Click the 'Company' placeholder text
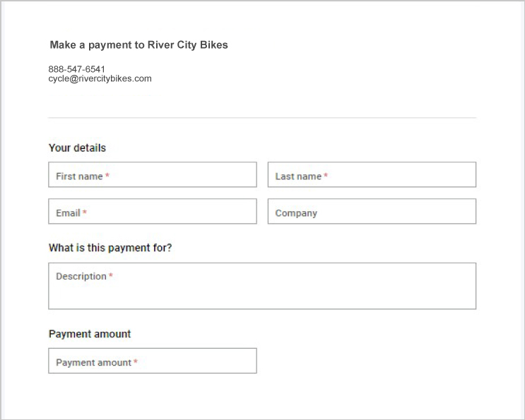The height and width of the screenshot is (420, 525). (296, 213)
